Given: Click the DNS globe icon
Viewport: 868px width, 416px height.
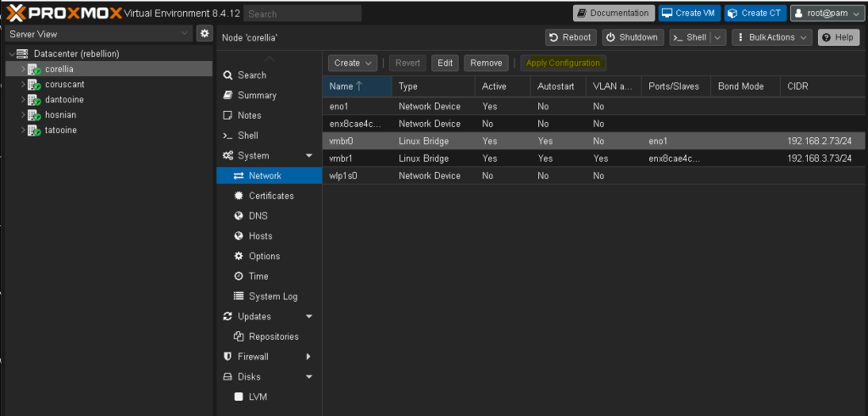Looking at the screenshot, I should point(238,216).
